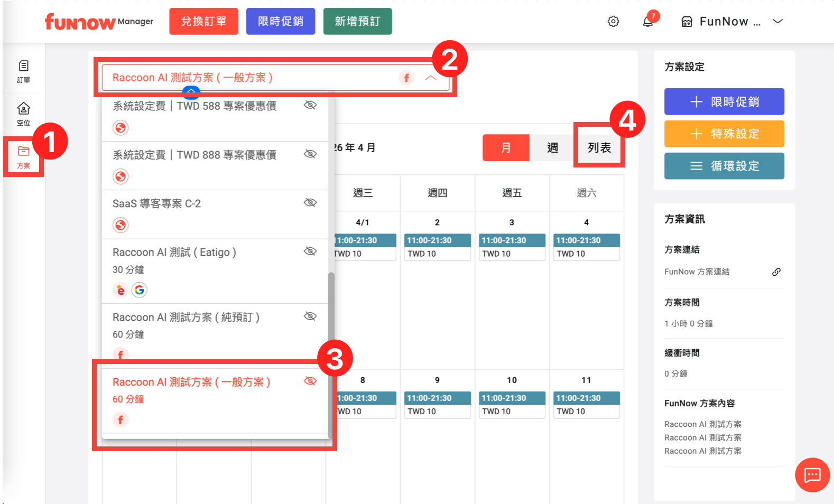The image size is (834, 504).
Task: Open the 空位 availability sidebar icon
Action: click(x=23, y=114)
